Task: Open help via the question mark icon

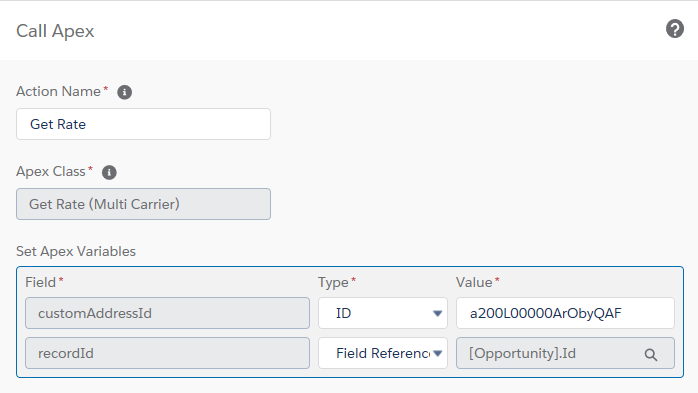Action: coord(675,29)
